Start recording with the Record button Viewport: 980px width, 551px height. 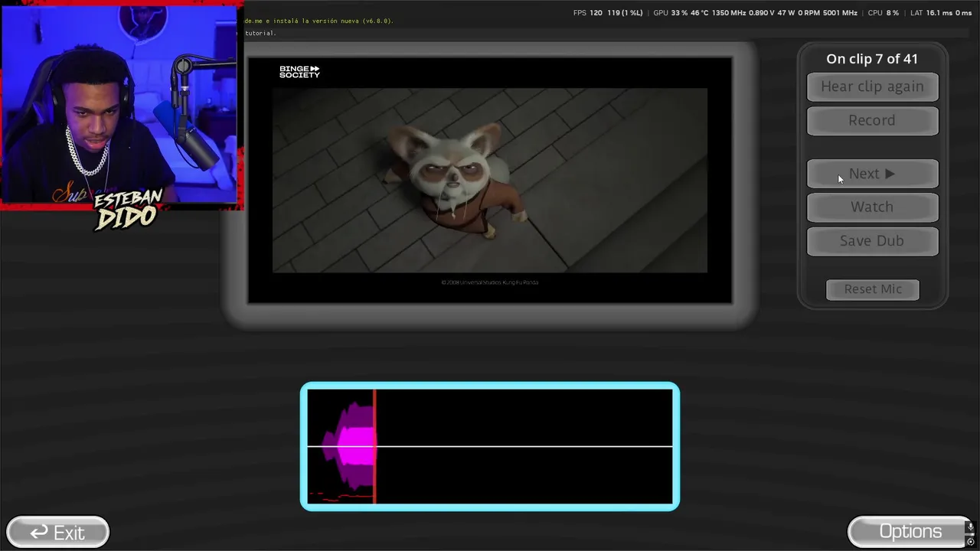[872, 120]
